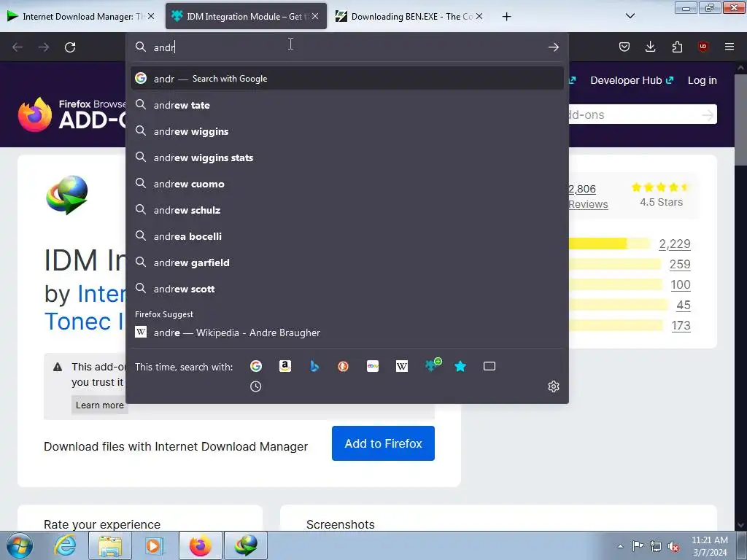Open the Pocket save button
This screenshot has width=747, height=560.
[624, 47]
